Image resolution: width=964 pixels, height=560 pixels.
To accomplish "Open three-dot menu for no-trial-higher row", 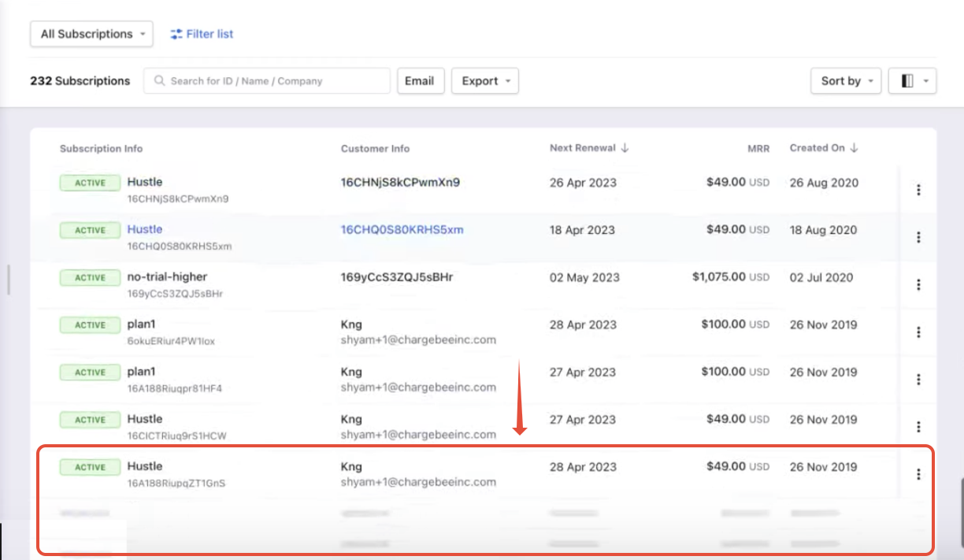I will tap(918, 284).
